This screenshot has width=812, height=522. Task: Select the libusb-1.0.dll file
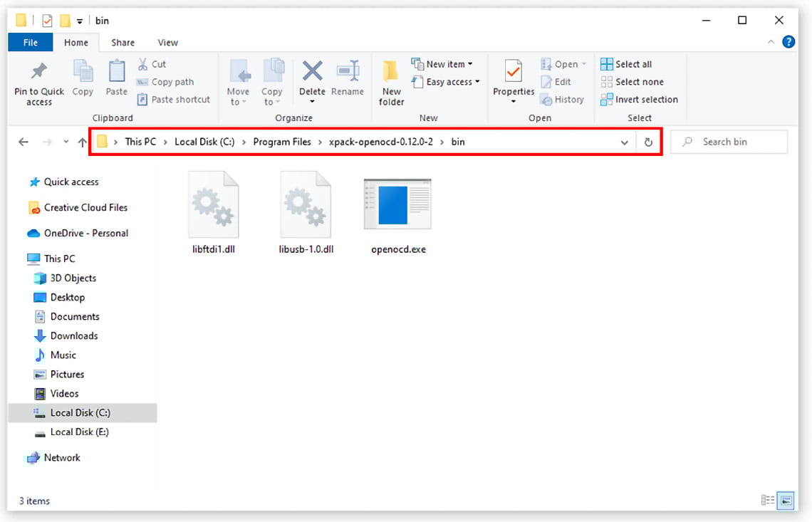pos(306,213)
